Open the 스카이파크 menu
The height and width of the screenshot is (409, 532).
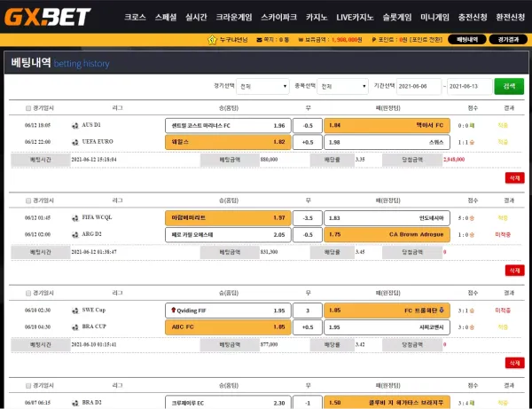279,17
